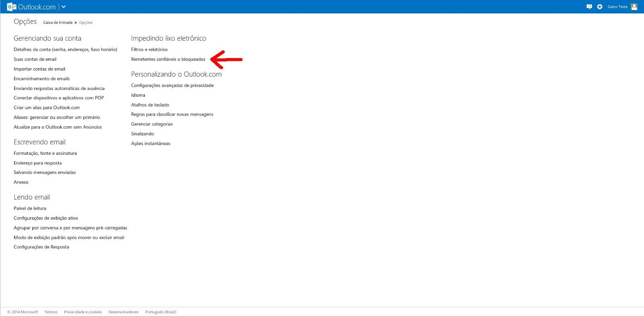This screenshot has width=644, height=316.
Task: Open Importar contas de email
Action: [x=39, y=69]
